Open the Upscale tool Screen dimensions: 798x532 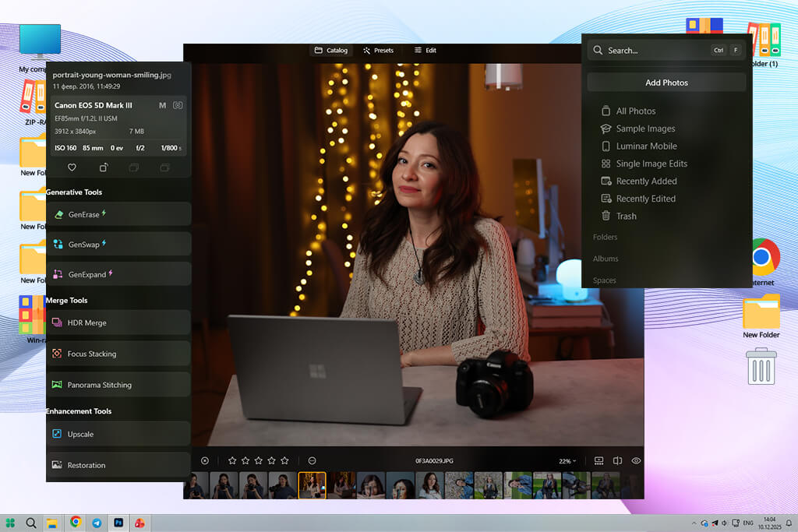(118, 434)
